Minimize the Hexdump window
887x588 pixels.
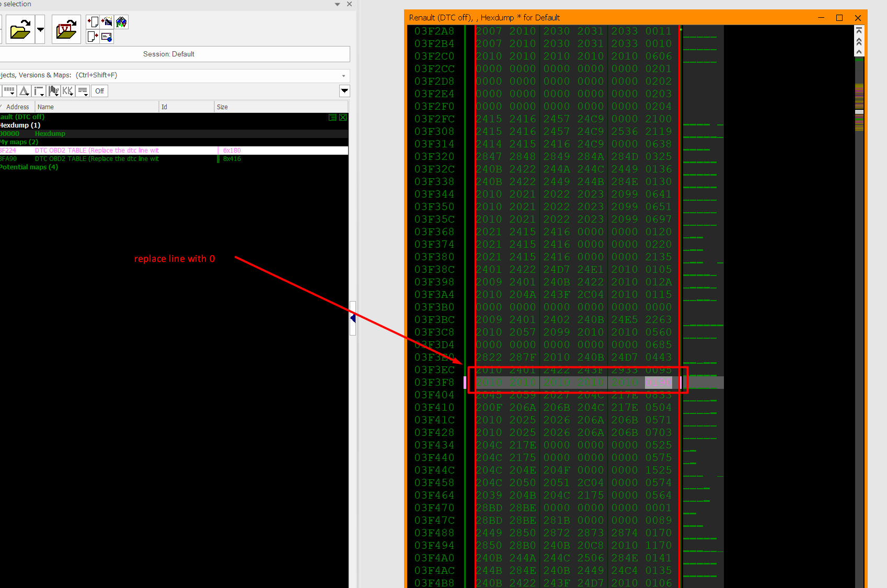point(821,18)
